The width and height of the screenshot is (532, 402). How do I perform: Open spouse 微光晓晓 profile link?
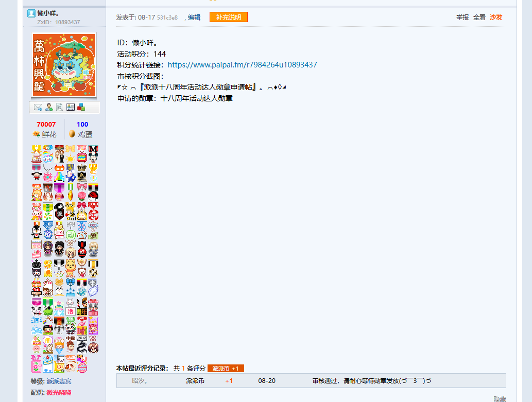tap(59, 393)
